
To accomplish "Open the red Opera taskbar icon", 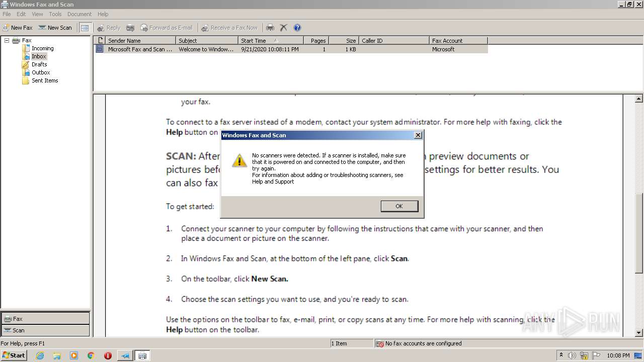I will pos(108,355).
